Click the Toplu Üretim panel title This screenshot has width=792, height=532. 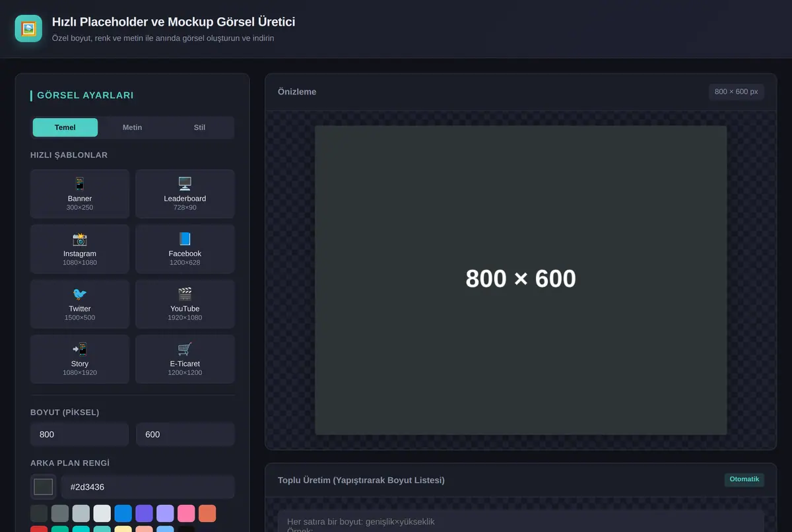pyautogui.click(x=361, y=480)
